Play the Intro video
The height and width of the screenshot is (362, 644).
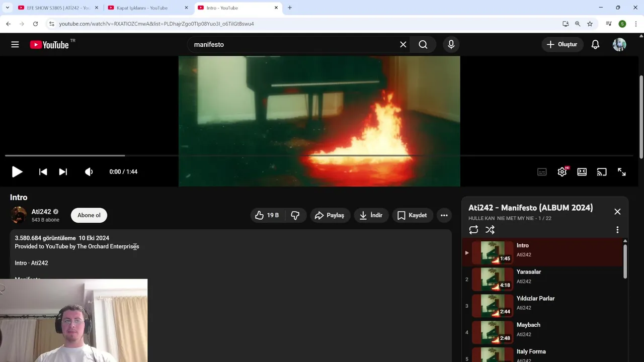tap(17, 171)
